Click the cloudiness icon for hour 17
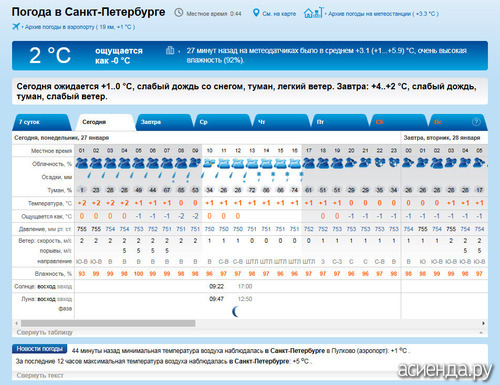500x385 pixels. [309, 163]
